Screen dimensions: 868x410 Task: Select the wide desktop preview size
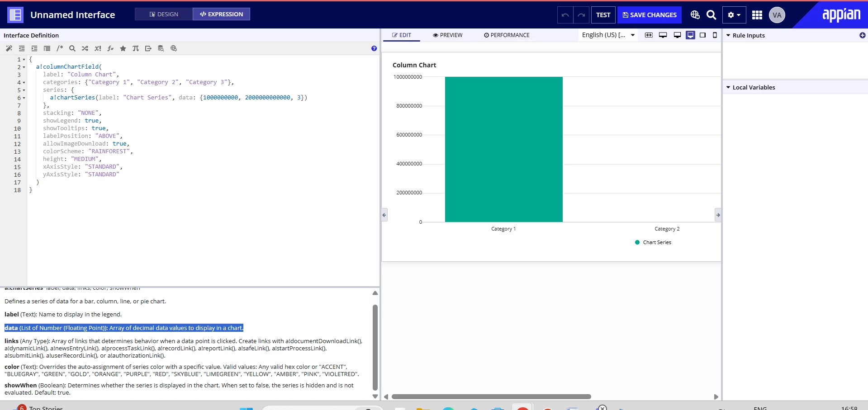pos(663,35)
